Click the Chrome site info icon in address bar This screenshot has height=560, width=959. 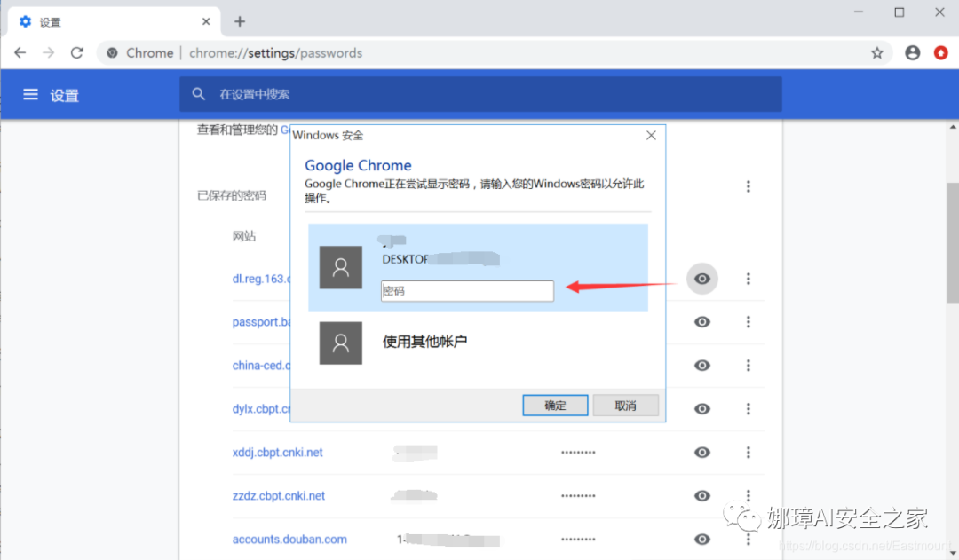pos(112,53)
